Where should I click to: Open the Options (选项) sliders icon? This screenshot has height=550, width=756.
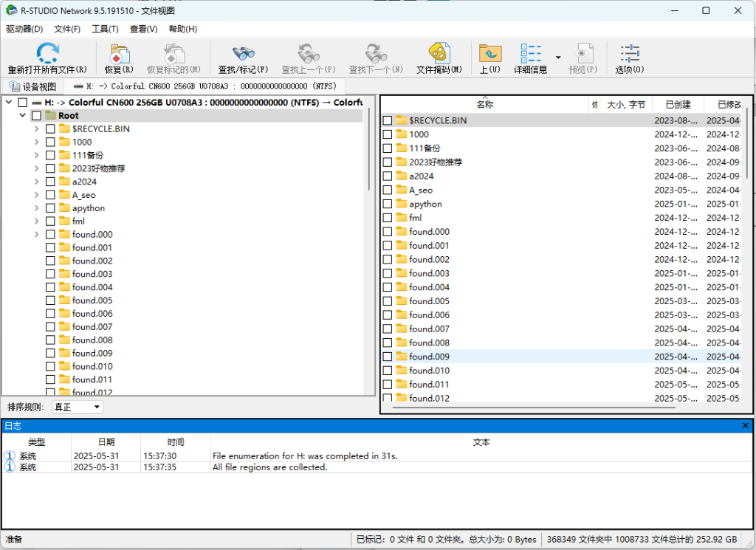click(630, 53)
